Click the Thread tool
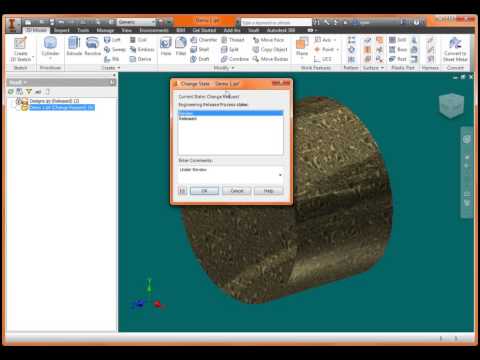This screenshot has height=360, width=480. tap(233, 40)
